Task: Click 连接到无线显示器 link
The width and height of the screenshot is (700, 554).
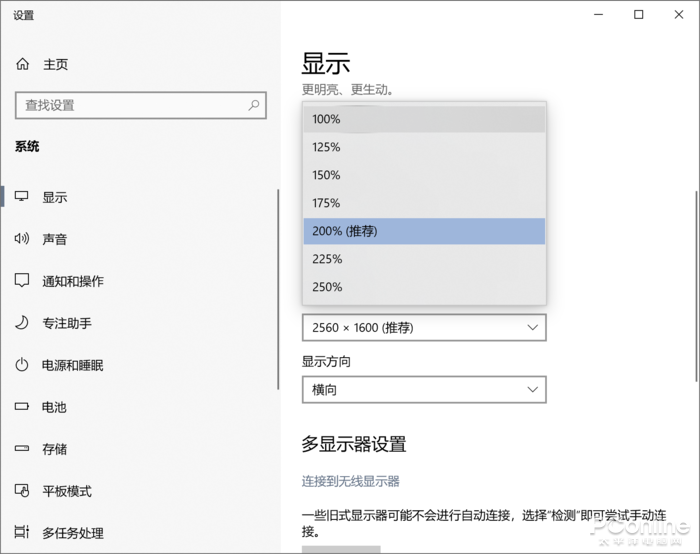Action: 351,481
